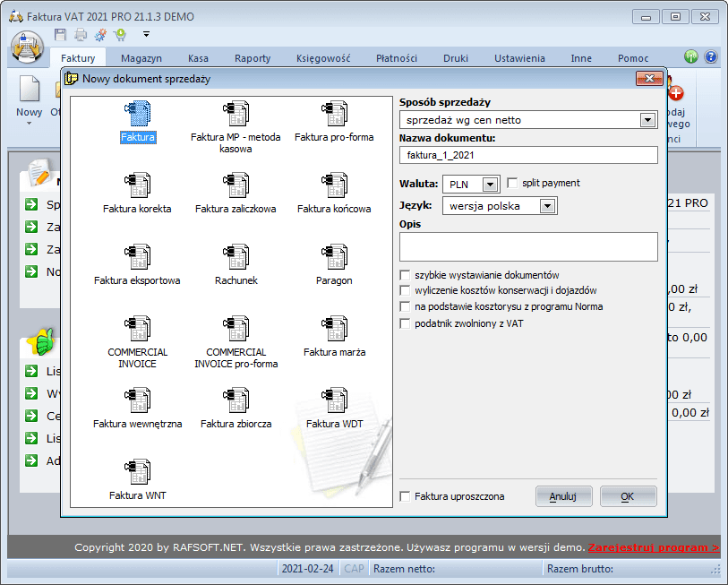Expand the Waluta currency dropdown

tap(489, 184)
